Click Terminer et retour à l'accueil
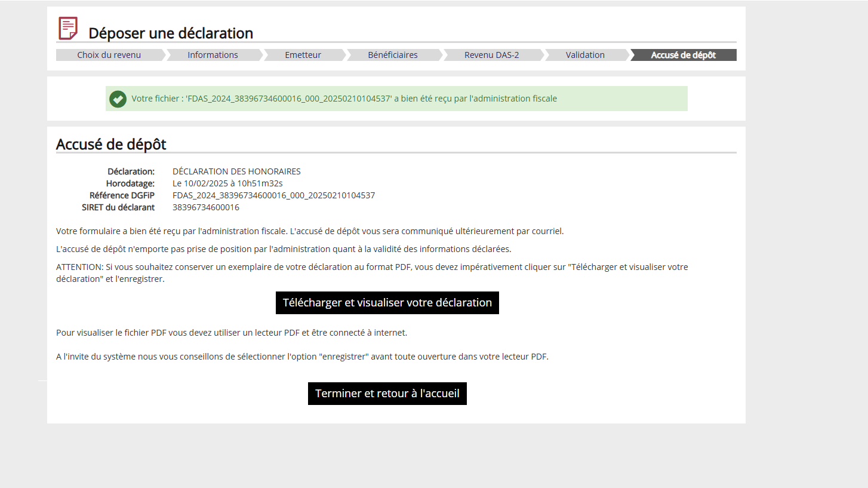868x488 pixels. 387,394
